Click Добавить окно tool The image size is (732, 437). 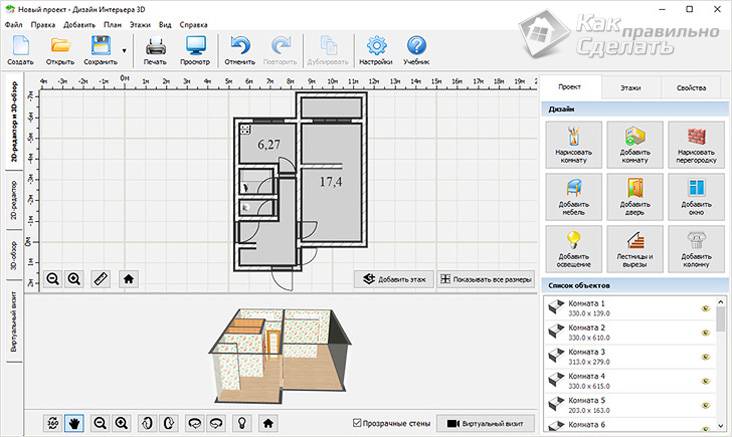696,197
